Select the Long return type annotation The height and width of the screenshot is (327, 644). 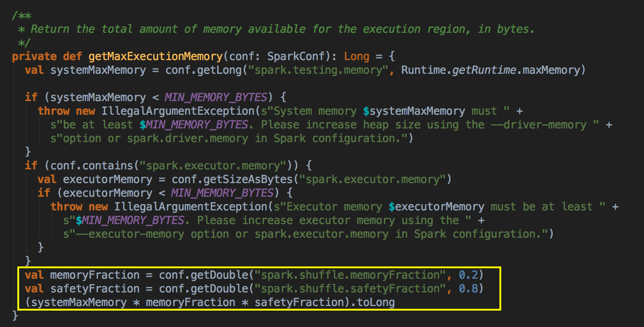pos(356,56)
